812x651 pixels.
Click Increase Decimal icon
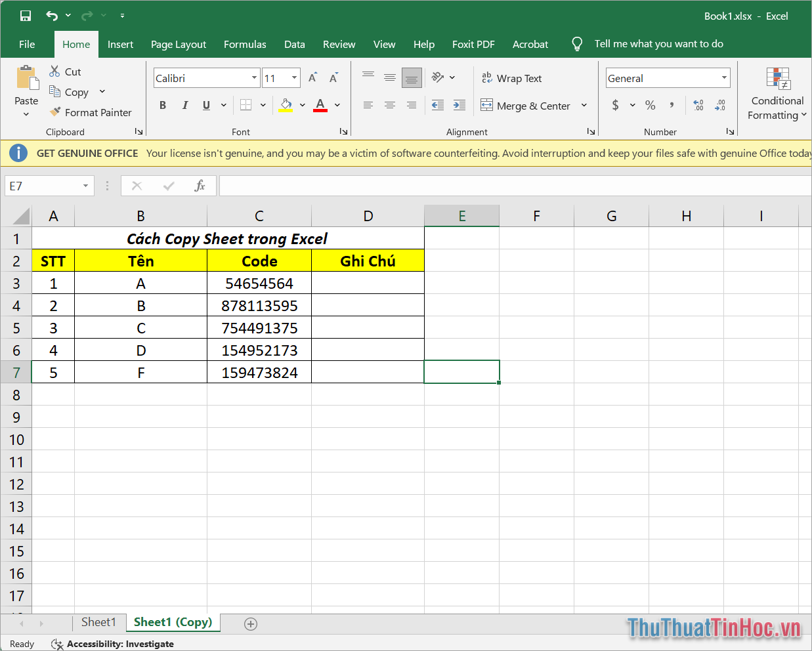tap(698, 105)
